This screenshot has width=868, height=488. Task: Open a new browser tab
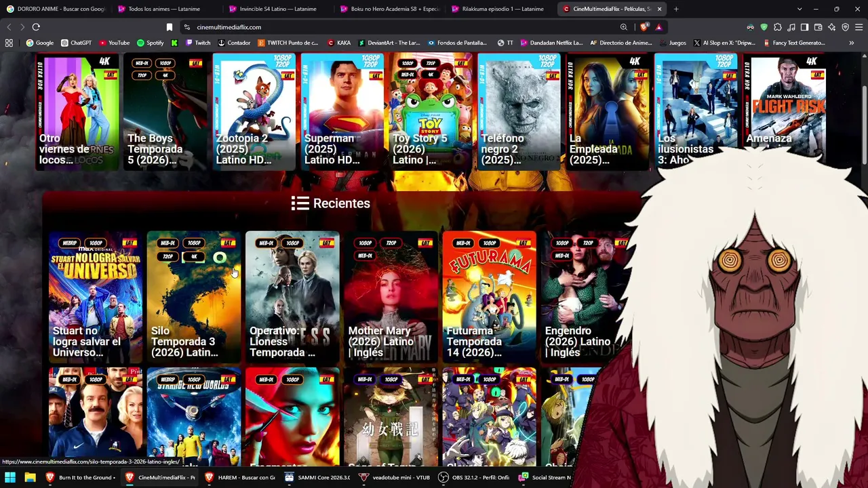676,9
